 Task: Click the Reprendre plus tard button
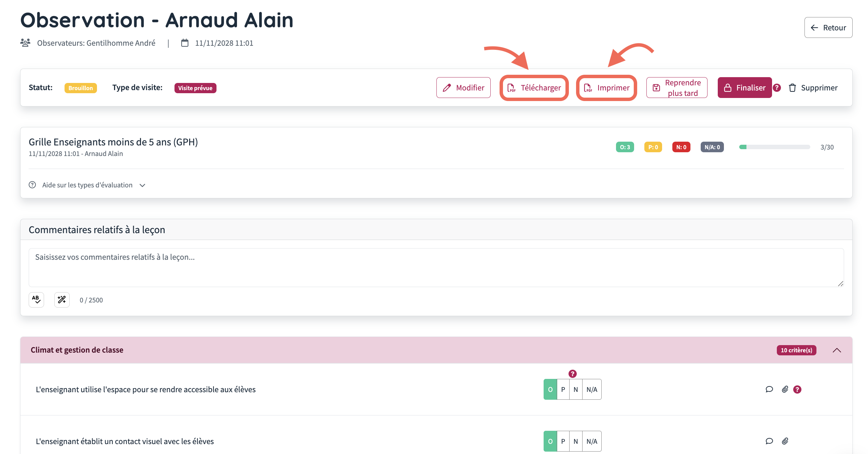click(x=677, y=88)
